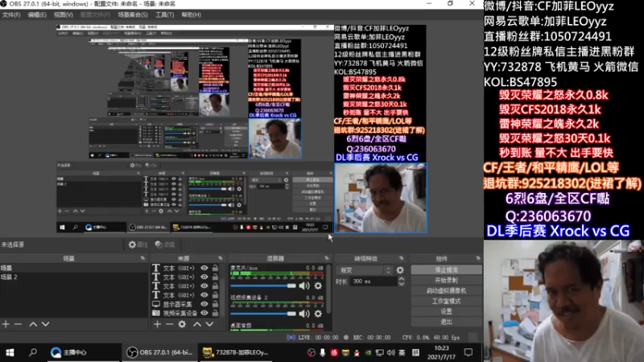Click the 退出 button
Viewport: 644px width, 362px height.
click(x=446, y=322)
